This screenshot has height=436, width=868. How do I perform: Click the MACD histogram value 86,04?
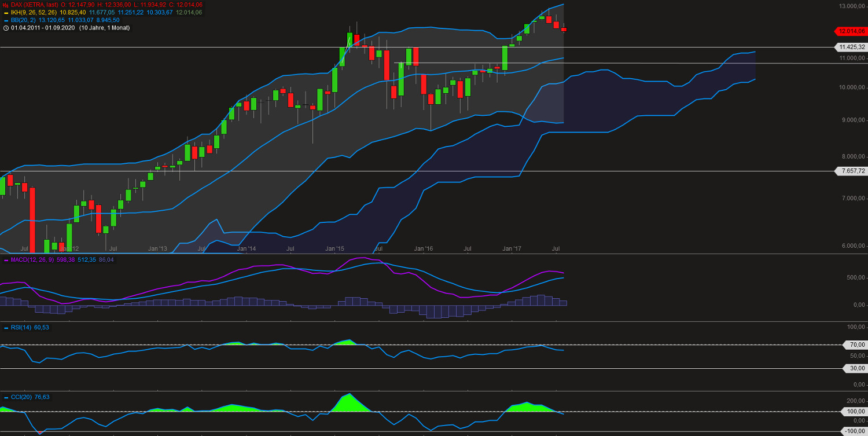point(106,259)
